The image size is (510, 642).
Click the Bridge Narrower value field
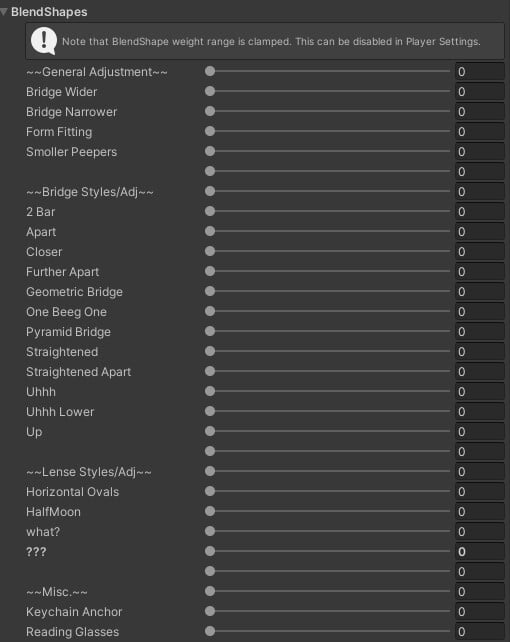point(479,112)
